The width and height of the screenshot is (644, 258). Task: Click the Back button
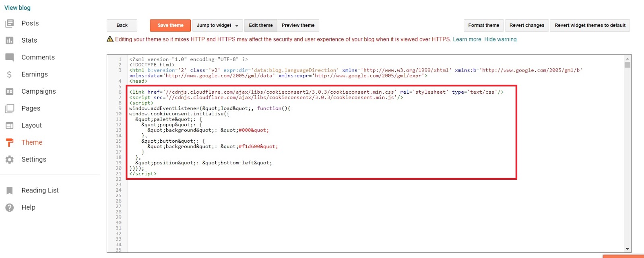pyautogui.click(x=122, y=25)
